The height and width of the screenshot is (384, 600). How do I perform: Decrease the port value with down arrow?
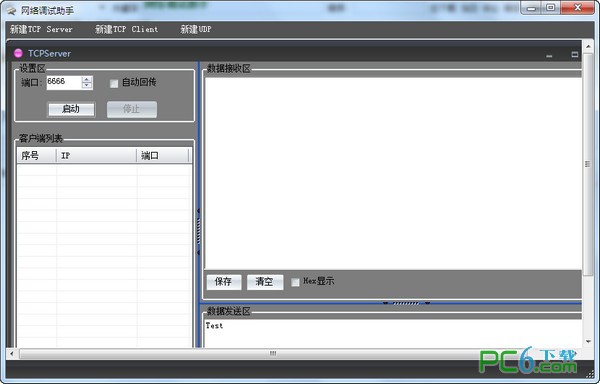point(87,85)
